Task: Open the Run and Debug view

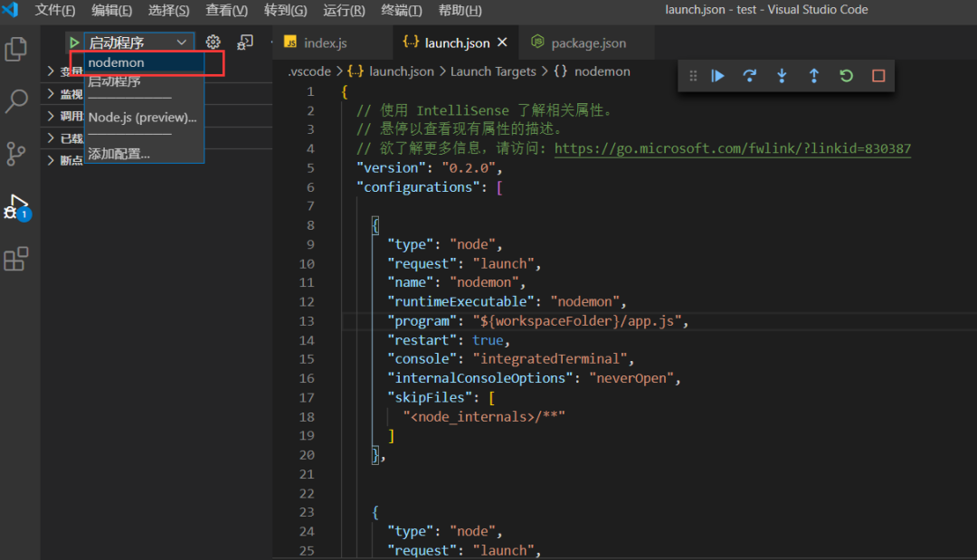Action: pyautogui.click(x=17, y=207)
